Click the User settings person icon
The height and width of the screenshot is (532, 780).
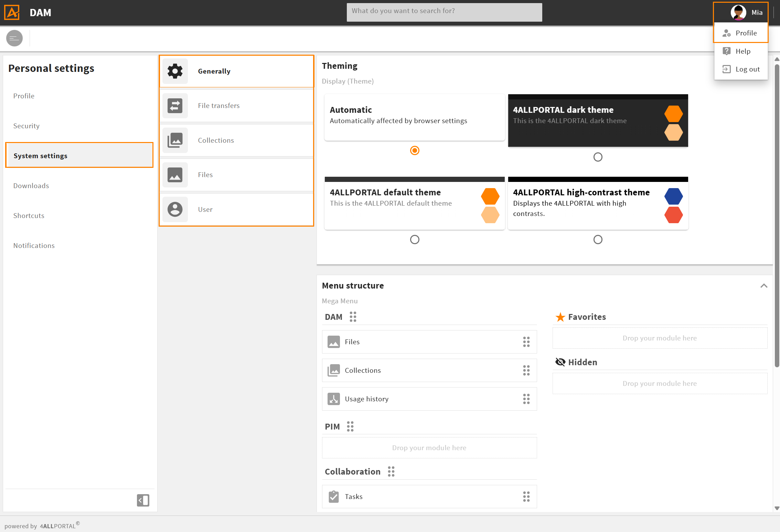point(175,209)
